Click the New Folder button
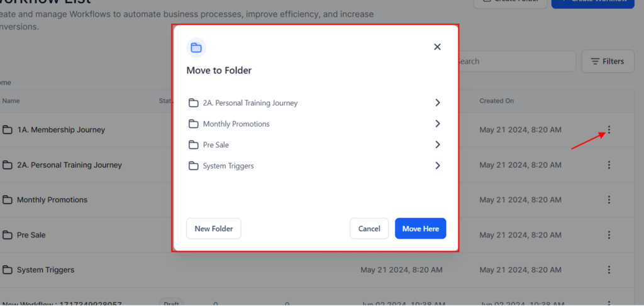This screenshot has height=306, width=644. (x=213, y=229)
